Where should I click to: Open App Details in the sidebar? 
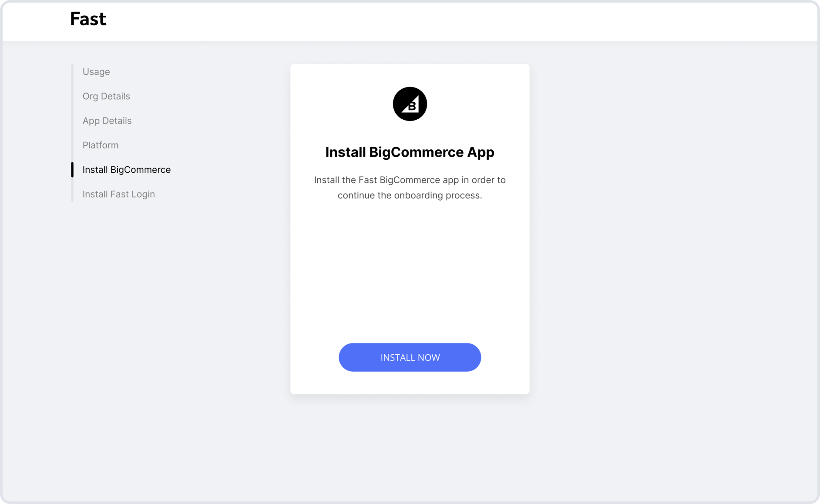tap(107, 121)
